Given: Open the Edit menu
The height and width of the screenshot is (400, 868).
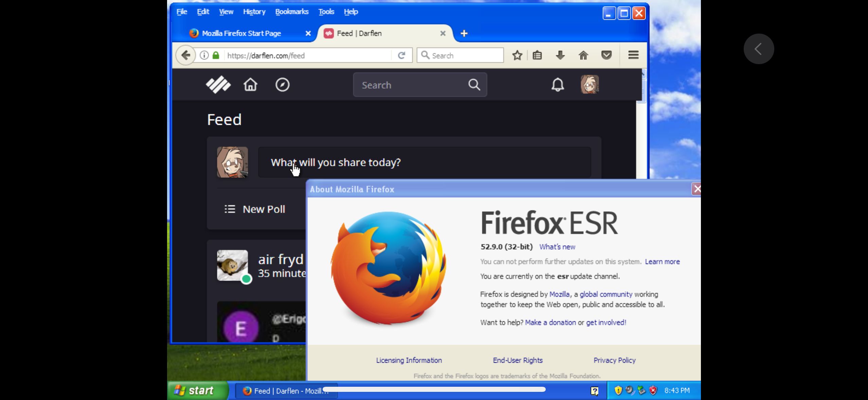Looking at the screenshot, I should pos(203,12).
